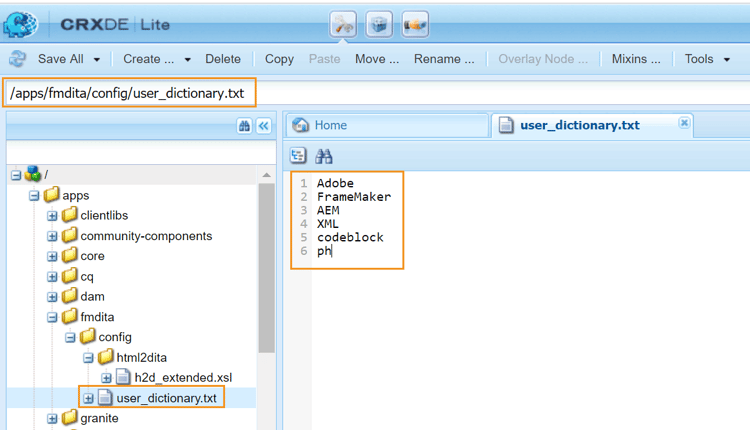This screenshot has height=430, width=750.
Task: Collapse the apps folder node
Action: point(34,196)
